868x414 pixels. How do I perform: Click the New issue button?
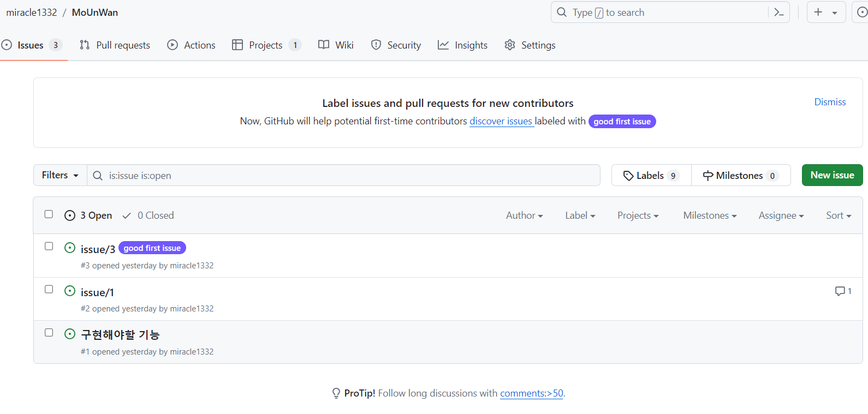point(832,175)
